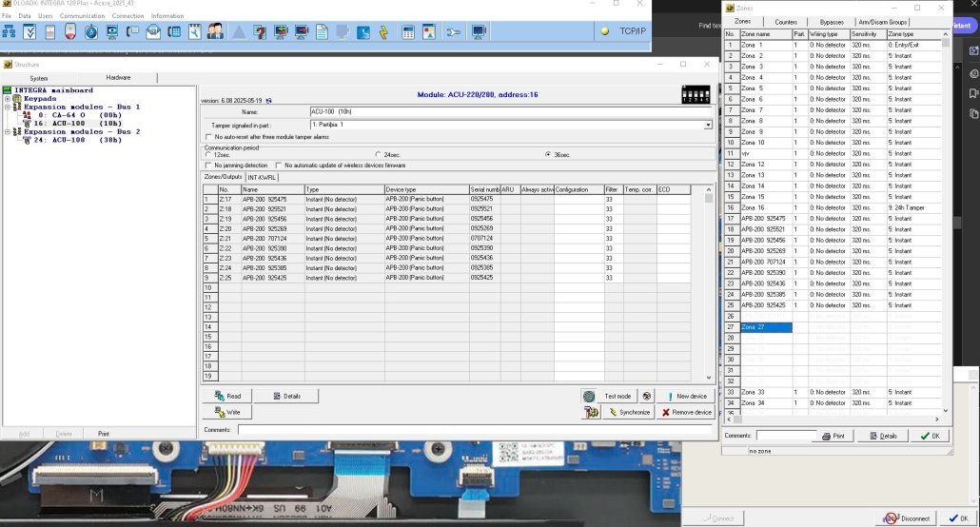
Task: Open the Tamper signaled in part dropdown
Action: (x=708, y=125)
